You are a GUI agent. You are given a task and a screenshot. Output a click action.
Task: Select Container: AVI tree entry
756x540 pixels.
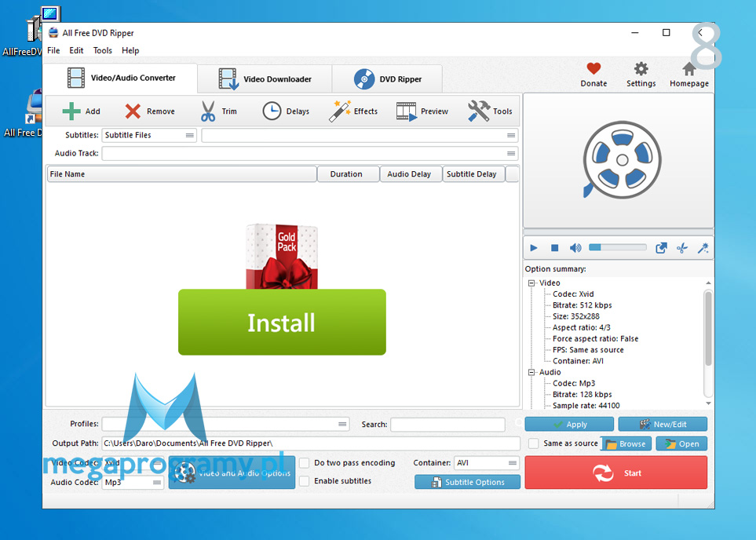pos(578,360)
